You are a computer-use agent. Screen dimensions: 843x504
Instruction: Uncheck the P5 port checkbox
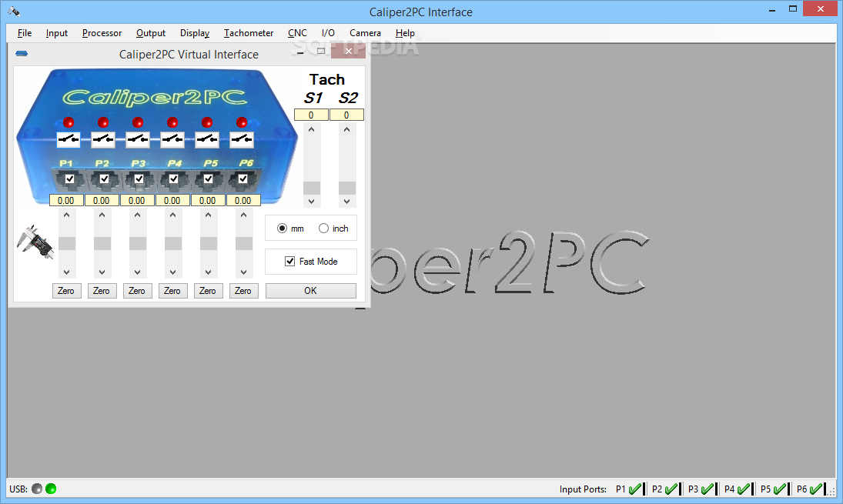208,179
